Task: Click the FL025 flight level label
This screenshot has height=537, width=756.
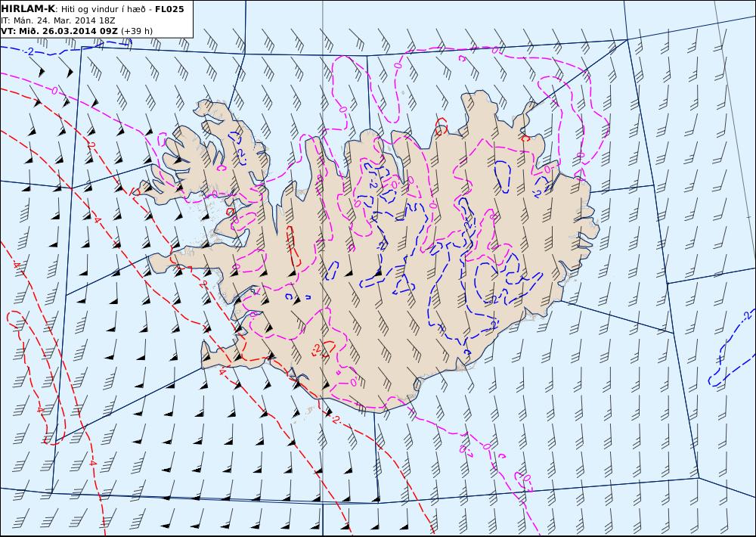Action: tap(169, 9)
